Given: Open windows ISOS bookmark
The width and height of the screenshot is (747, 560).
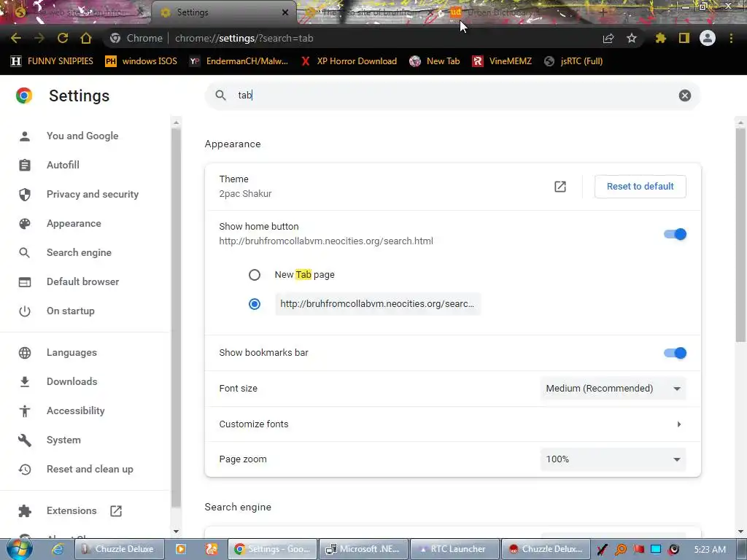Looking at the screenshot, I should click(x=141, y=61).
